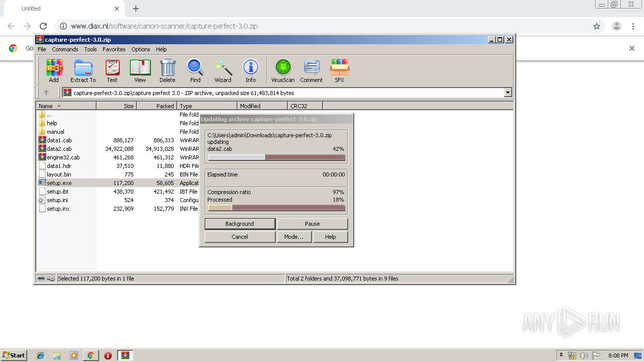Sort by the CRC32 column header

coord(305,106)
